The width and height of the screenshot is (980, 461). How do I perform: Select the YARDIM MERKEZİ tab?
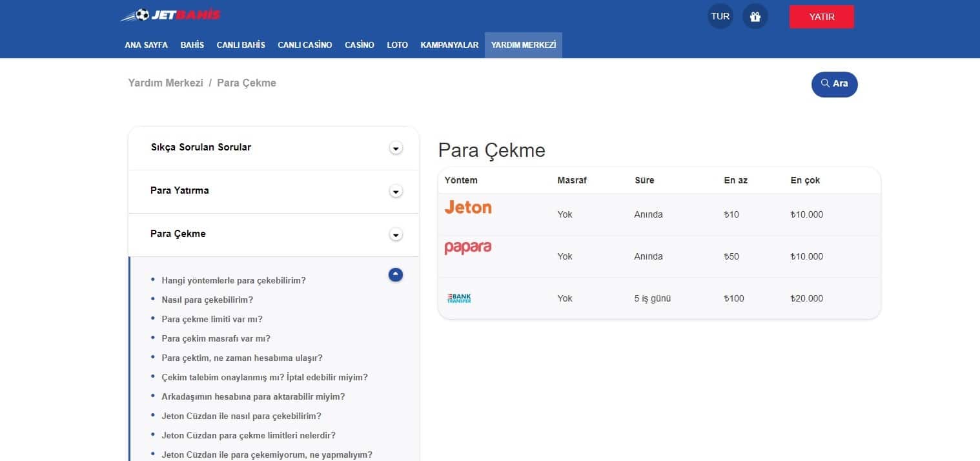pos(523,45)
